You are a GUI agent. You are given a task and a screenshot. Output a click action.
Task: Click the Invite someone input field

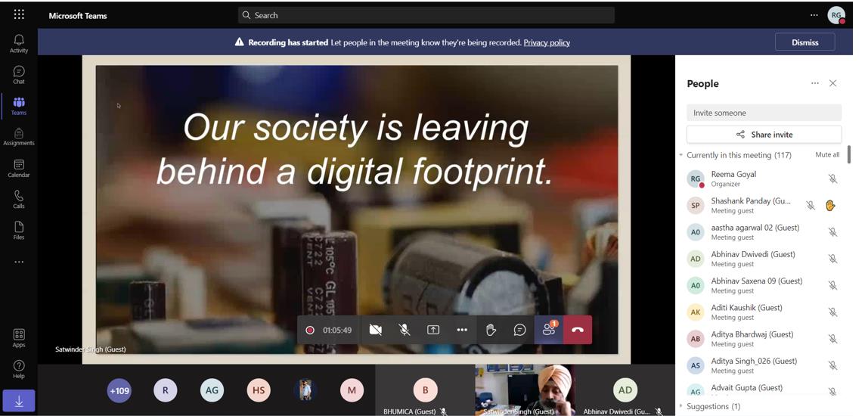(764, 113)
